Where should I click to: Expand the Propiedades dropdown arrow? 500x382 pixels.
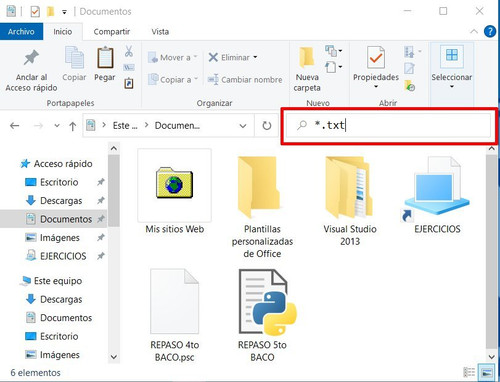point(376,87)
